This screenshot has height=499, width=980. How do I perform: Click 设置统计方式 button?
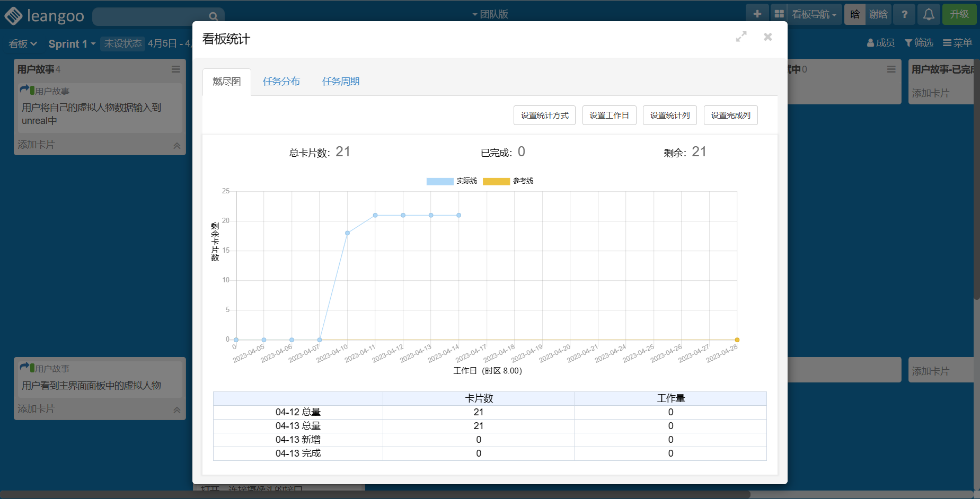tap(544, 115)
